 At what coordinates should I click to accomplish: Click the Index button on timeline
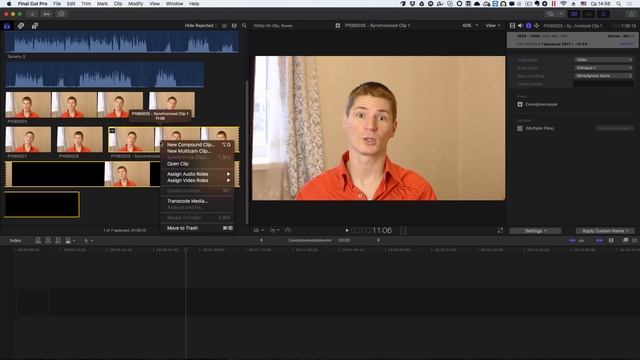pos(15,241)
